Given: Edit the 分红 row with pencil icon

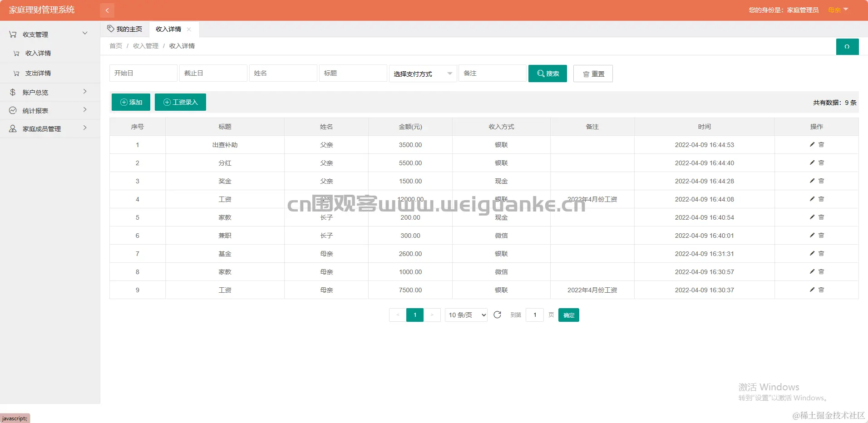Looking at the screenshot, I should 812,162.
